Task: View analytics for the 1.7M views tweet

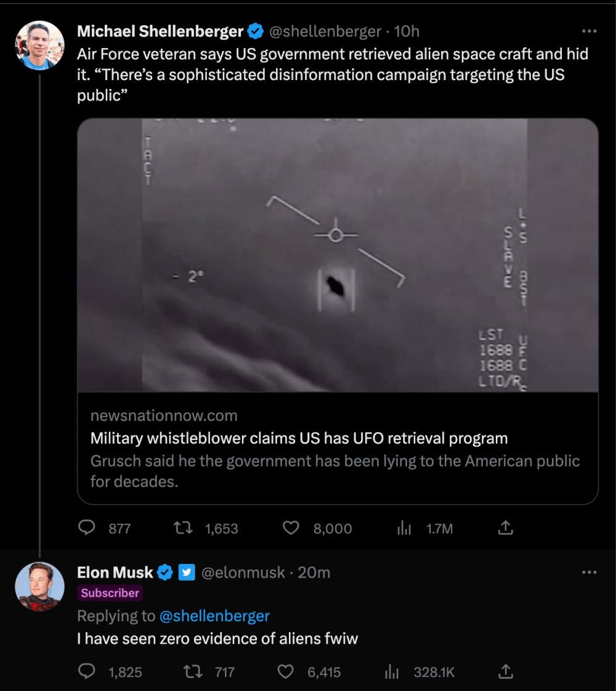Action: [x=404, y=528]
